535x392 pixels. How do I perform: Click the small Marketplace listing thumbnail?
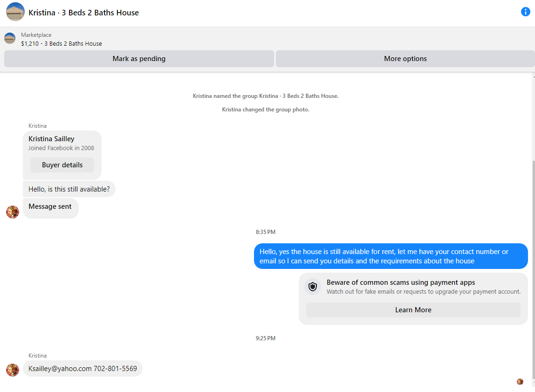pos(9,38)
